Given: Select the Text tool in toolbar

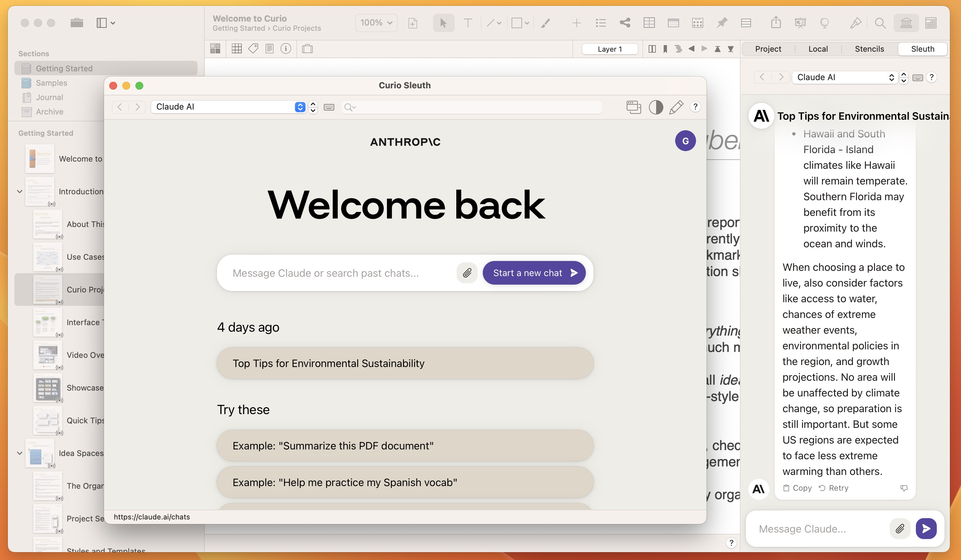Looking at the screenshot, I should click(x=467, y=23).
